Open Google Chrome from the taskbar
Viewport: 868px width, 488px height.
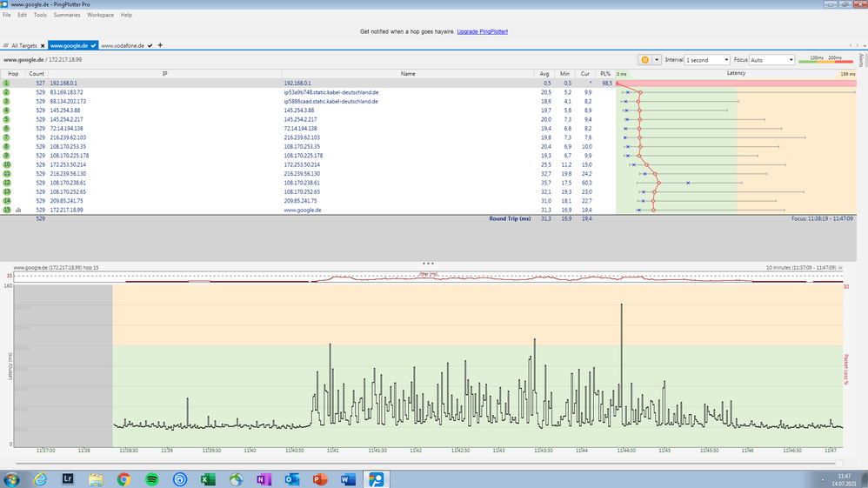point(124,479)
